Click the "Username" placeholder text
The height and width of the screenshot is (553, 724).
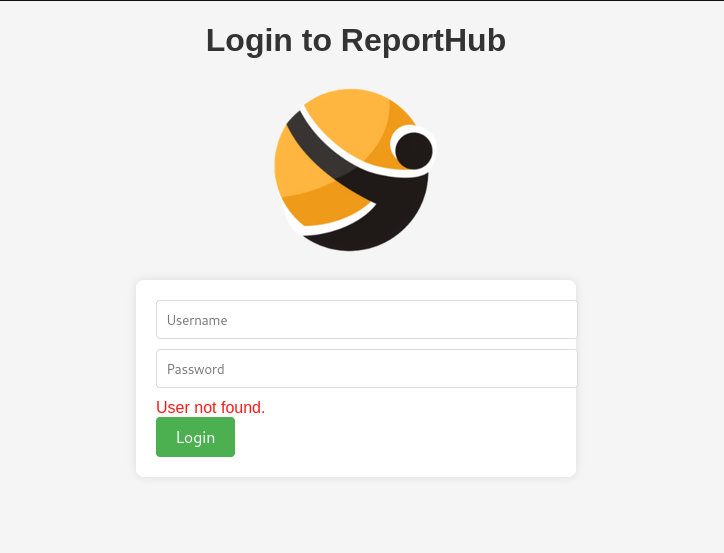tap(197, 320)
